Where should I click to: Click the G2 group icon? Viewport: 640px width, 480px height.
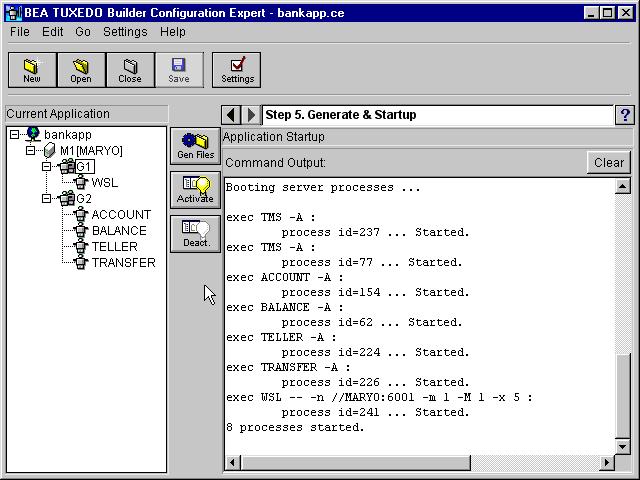coord(67,198)
